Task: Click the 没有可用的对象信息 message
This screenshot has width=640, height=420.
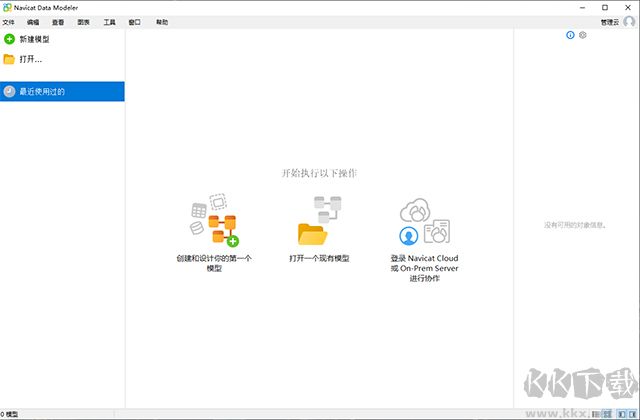Action: (x=575, y=225)
